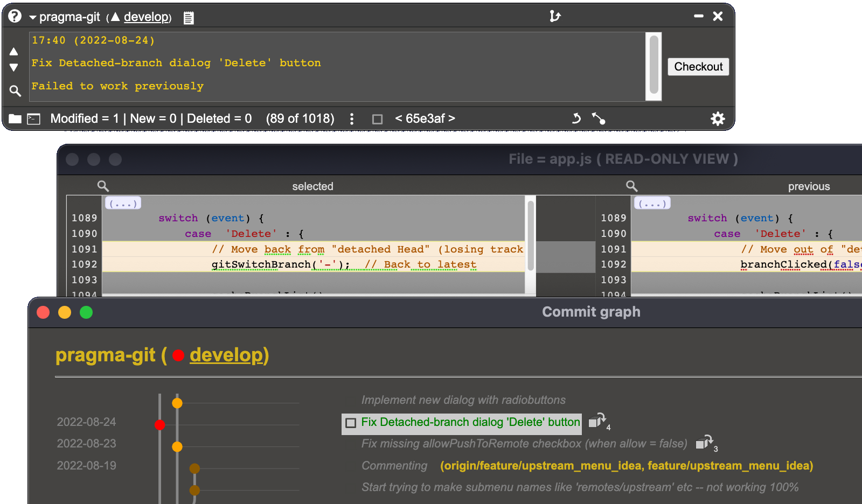Screen dimensions: 862x504
Task: Open the three-dot vertical menu
Action: click(x=352, y=119)
